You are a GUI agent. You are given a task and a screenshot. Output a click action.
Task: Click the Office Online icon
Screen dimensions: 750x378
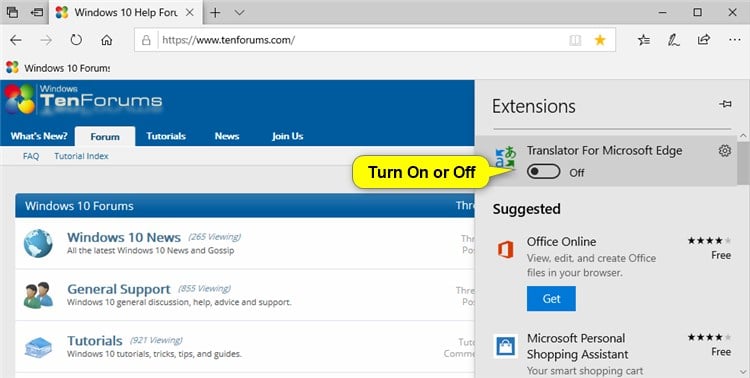pos(506,249)
